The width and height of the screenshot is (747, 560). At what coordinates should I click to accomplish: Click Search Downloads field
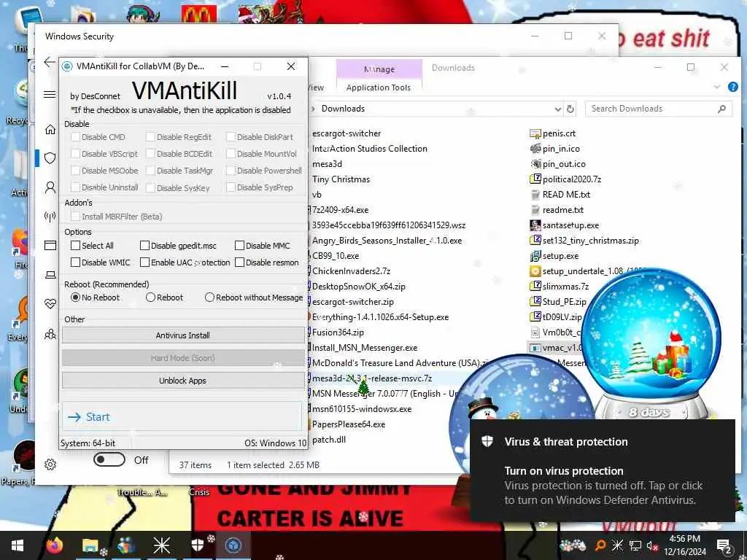pyautogui.click(x=659, y=109)
